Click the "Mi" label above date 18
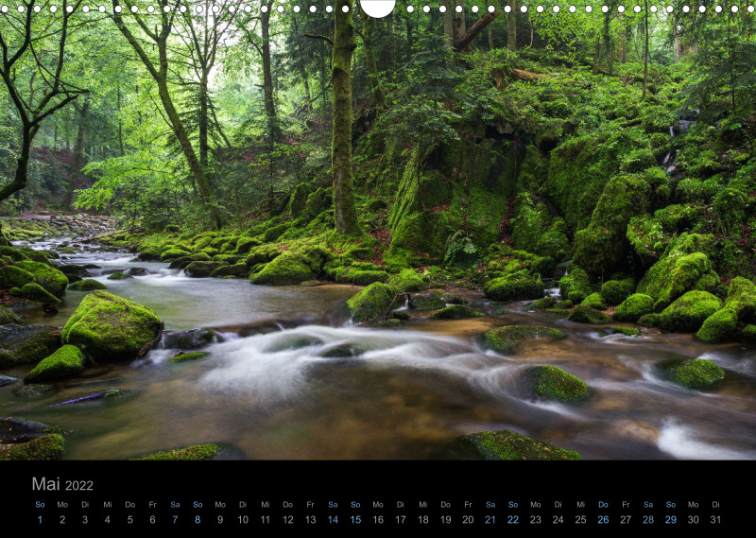 (x=422, y=504)
